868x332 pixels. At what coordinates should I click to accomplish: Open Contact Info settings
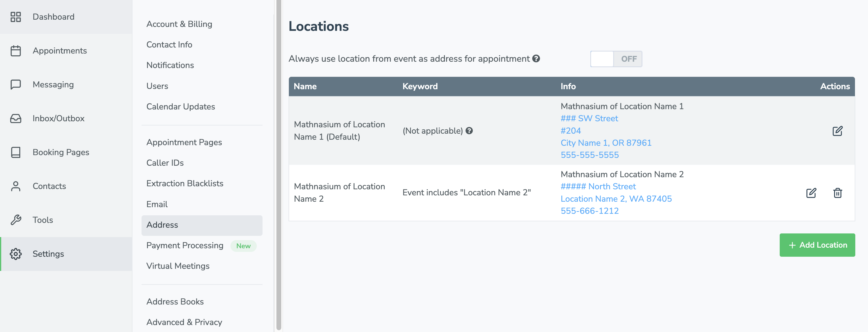[x=169, y=44]
